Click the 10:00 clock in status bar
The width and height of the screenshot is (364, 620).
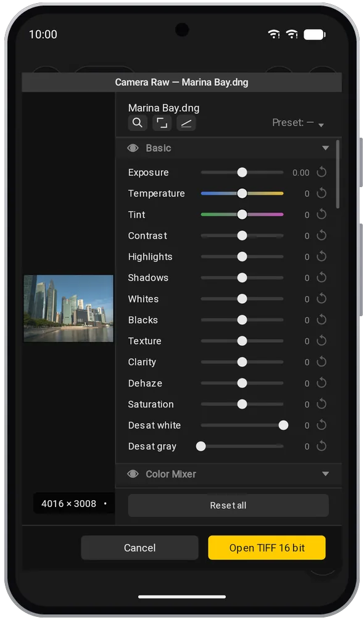(x=43, y=35)
